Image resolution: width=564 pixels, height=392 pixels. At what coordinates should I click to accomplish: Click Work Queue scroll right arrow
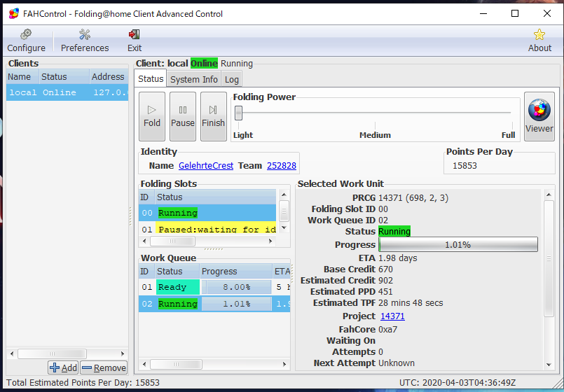click(284, 364)
